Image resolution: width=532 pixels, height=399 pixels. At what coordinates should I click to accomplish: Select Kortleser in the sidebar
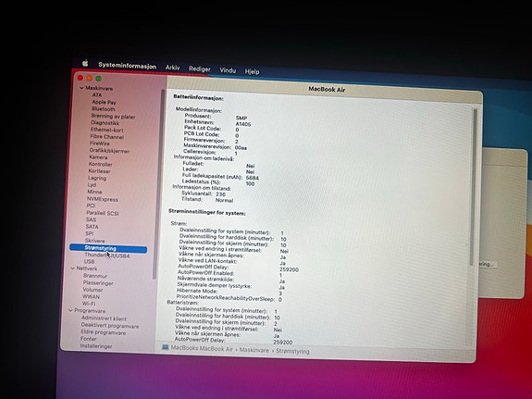[99, 171]
